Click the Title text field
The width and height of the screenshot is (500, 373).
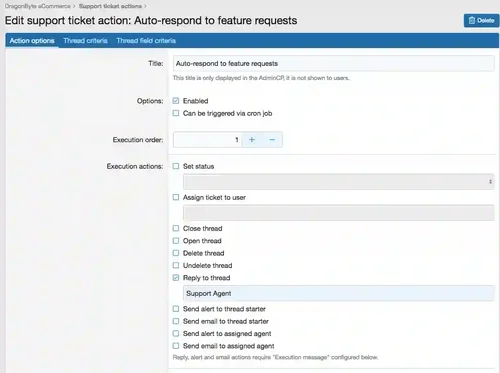coord(333,63)
